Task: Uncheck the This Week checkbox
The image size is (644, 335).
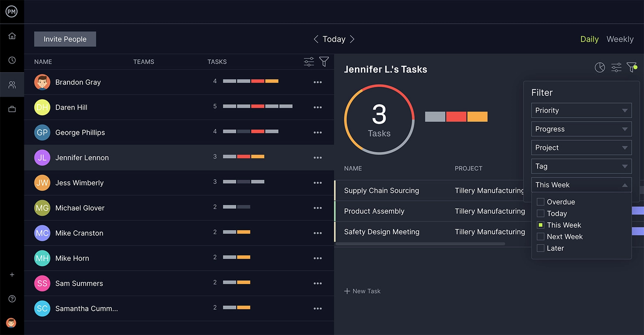Action: click(x=541, y=225)
